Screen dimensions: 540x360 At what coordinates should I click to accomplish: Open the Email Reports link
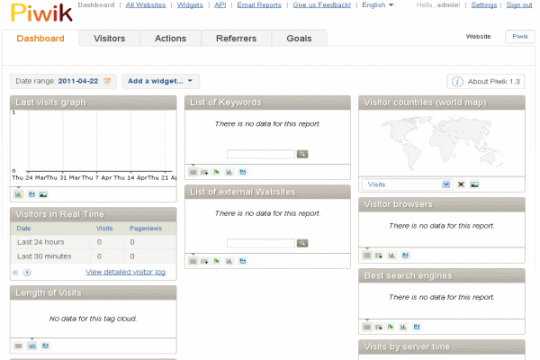[259, 5]
